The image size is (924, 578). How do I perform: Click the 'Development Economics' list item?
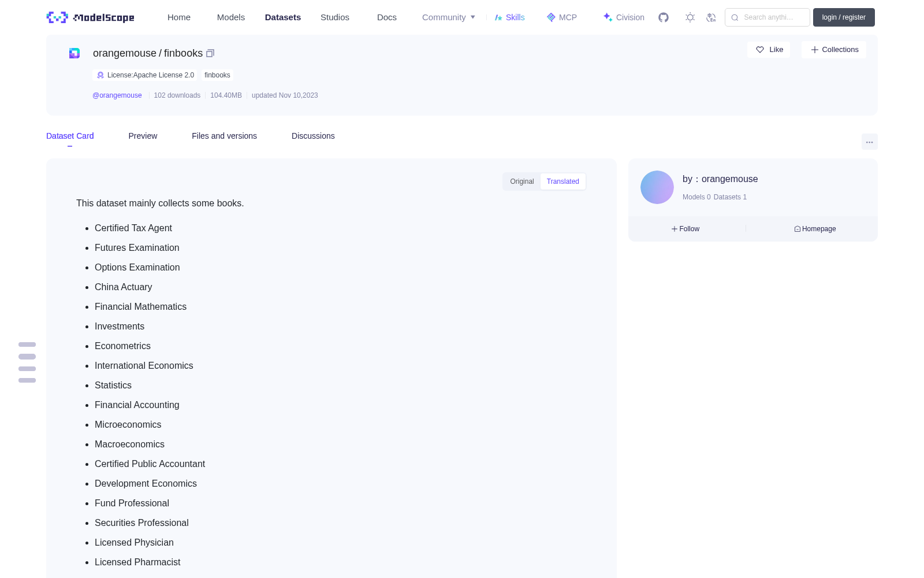click(x=146, y=484)
